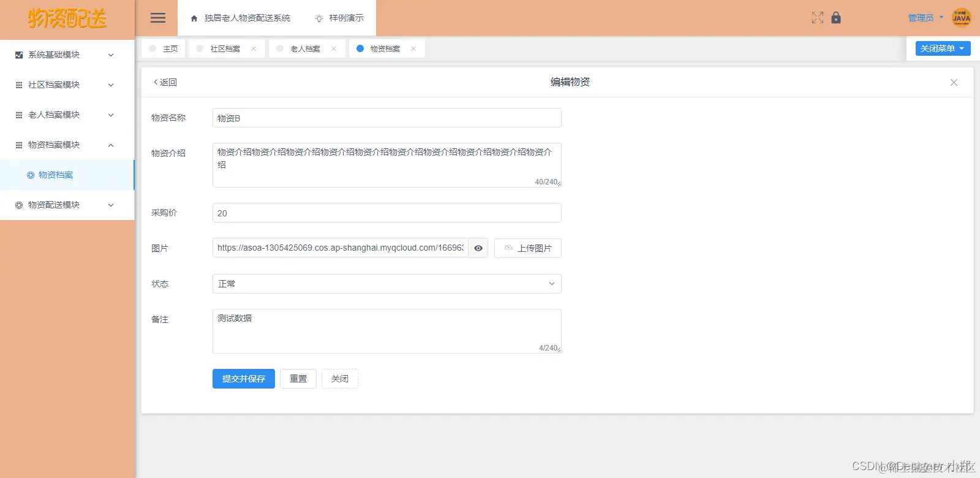Expand 老人档案模块 chevron

(x=111, y=115)
